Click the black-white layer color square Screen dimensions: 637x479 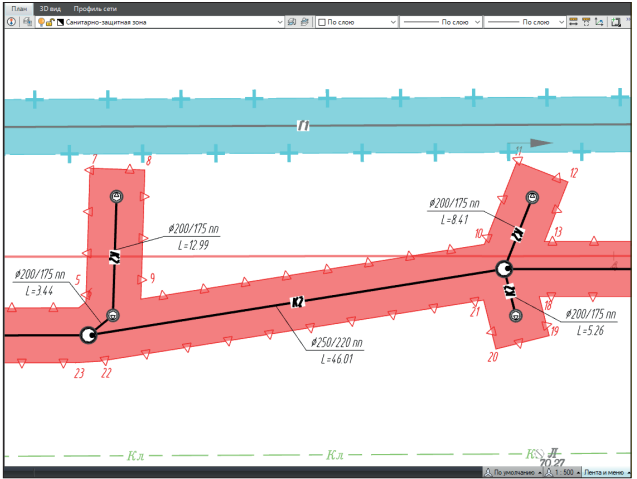click(60, 21)
